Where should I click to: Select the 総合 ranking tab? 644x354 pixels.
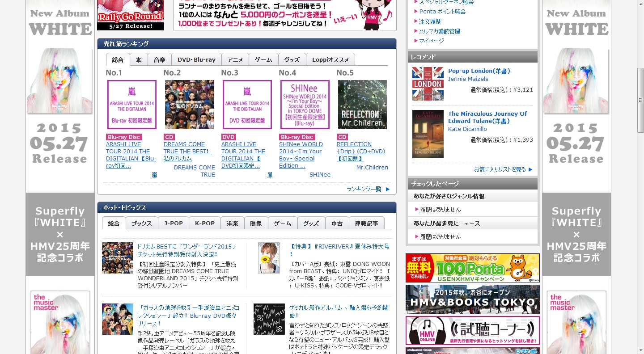[118, 59]
